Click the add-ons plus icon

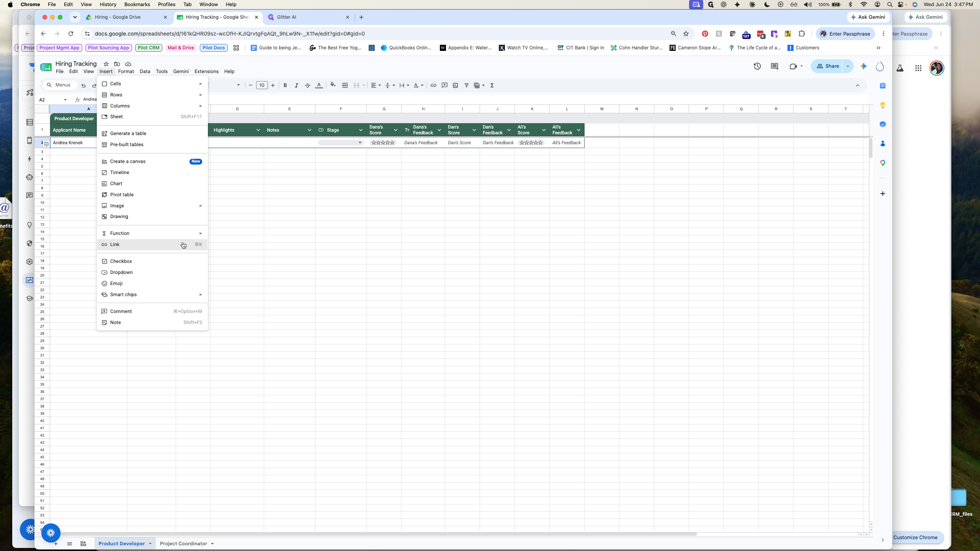click(x=883, y=194)
